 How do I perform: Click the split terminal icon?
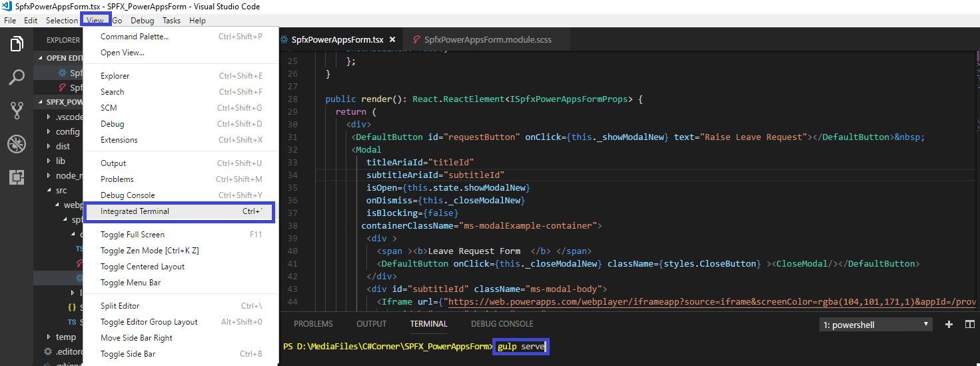(x=969, y=325)
